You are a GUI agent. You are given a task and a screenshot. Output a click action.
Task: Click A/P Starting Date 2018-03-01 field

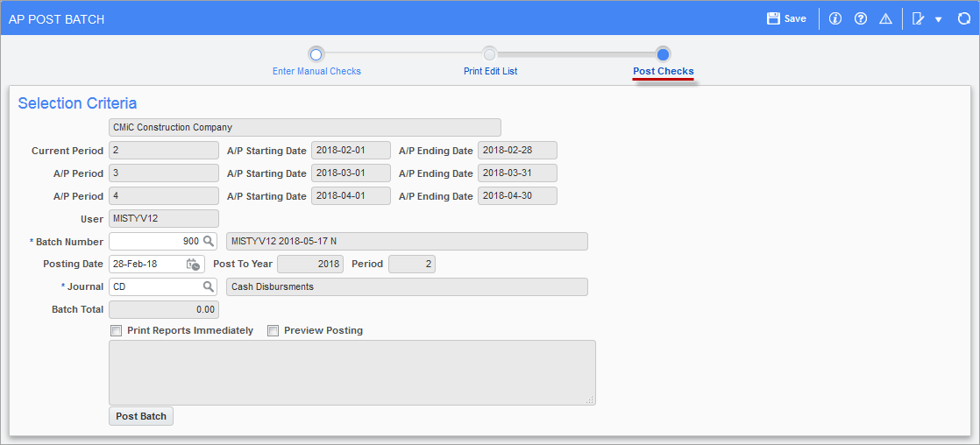pos(351,173)
